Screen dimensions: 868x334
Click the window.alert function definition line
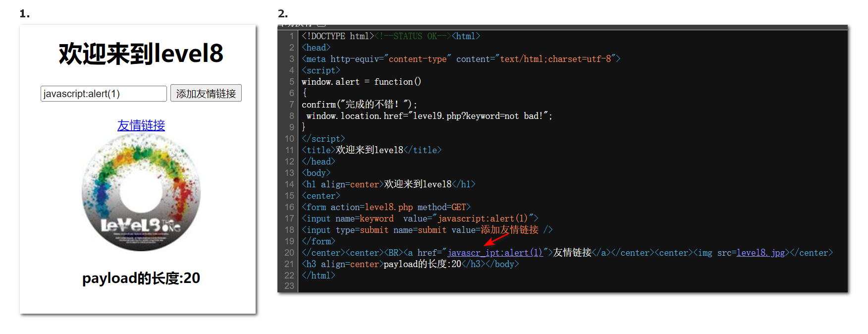pos(361,82)
